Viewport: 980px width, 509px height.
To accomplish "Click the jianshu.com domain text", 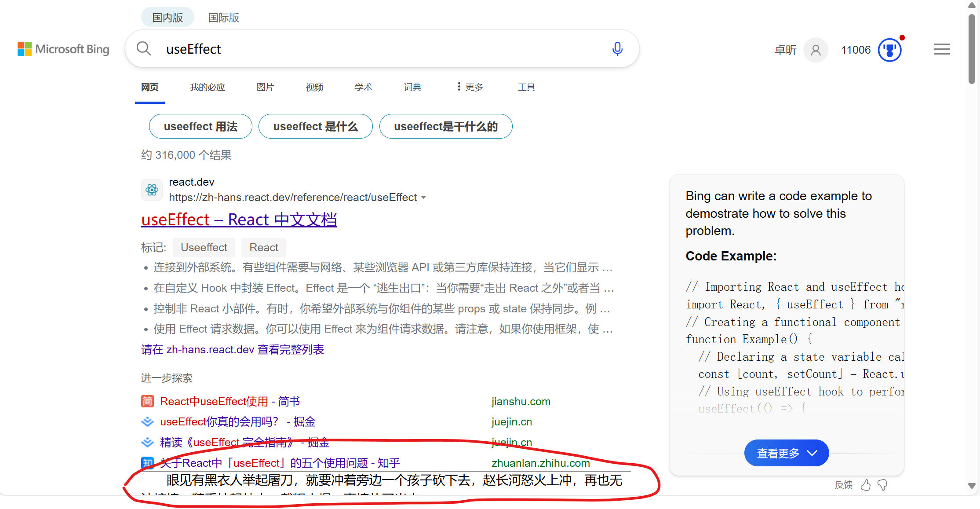I will [521, 401].
